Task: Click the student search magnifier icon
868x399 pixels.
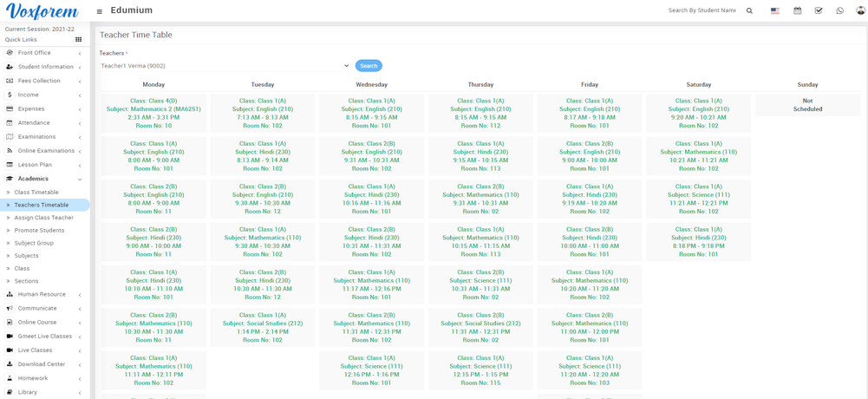Action: tap(749, 11)
